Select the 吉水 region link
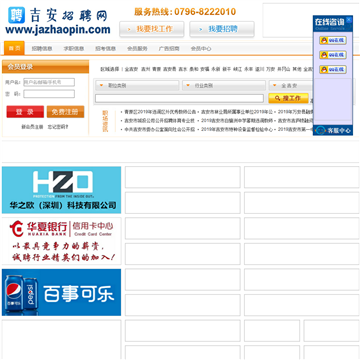This screenshot has height=360, width=360. click(182, 69)
